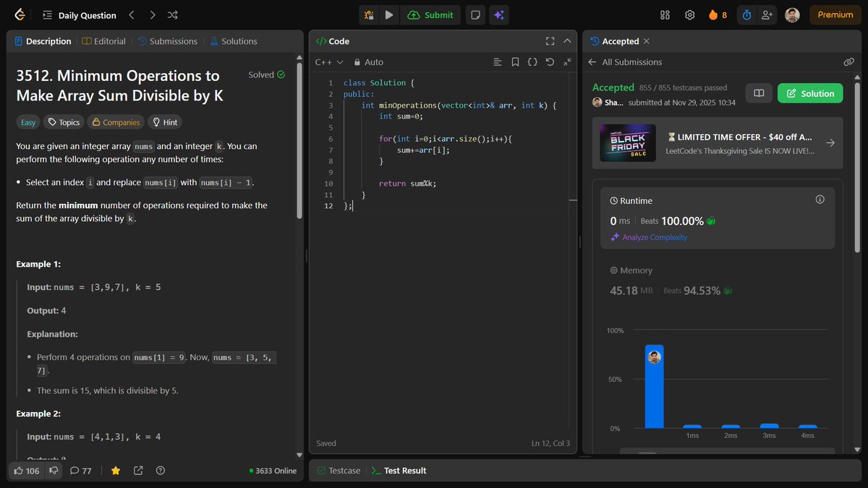Run the code with the play icon
Viewport: 868px width, 488px height.
389,14
